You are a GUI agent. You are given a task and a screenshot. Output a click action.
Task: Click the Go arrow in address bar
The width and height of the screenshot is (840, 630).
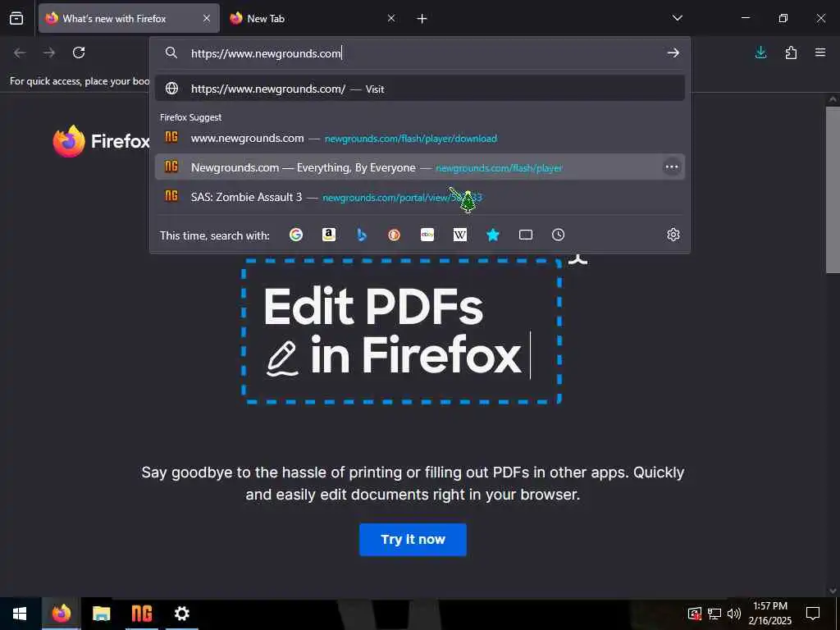[x=673, y=53]
